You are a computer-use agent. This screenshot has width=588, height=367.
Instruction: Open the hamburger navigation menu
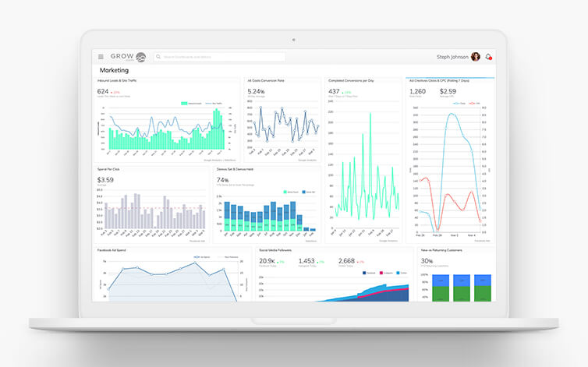coord(101,57)
